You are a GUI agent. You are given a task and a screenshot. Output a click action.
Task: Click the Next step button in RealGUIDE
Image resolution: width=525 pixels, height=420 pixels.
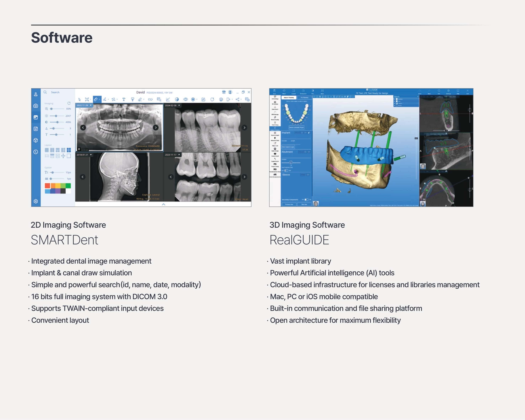304,204
